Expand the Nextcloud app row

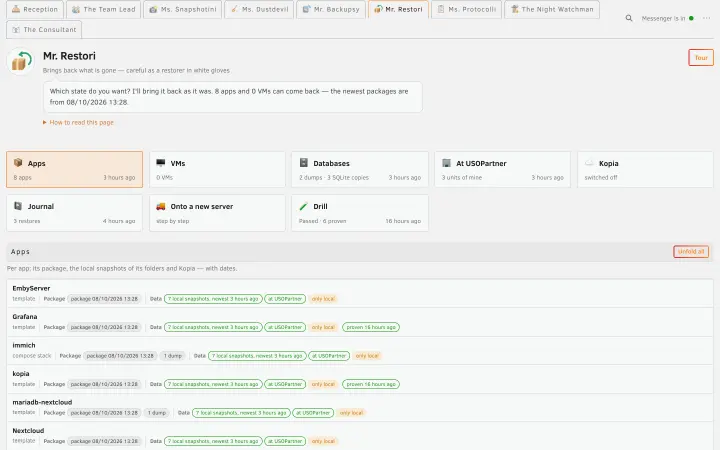pos(360,436)
